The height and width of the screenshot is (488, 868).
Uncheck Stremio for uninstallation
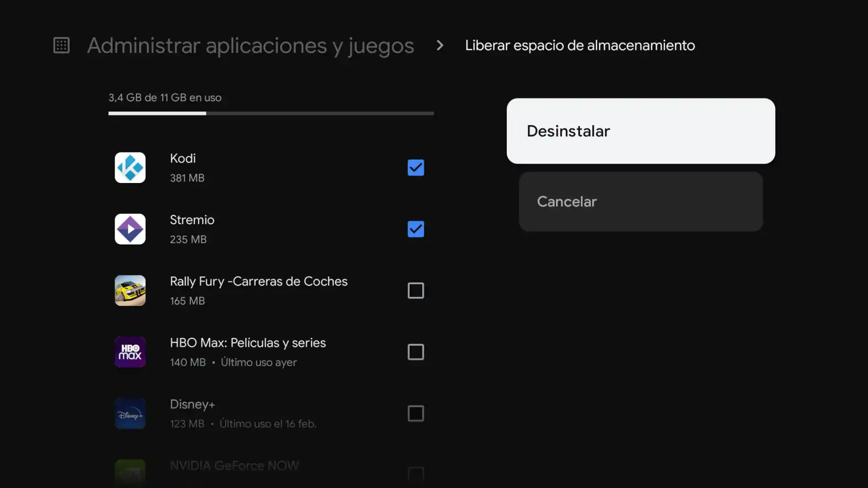coord(416,229)
